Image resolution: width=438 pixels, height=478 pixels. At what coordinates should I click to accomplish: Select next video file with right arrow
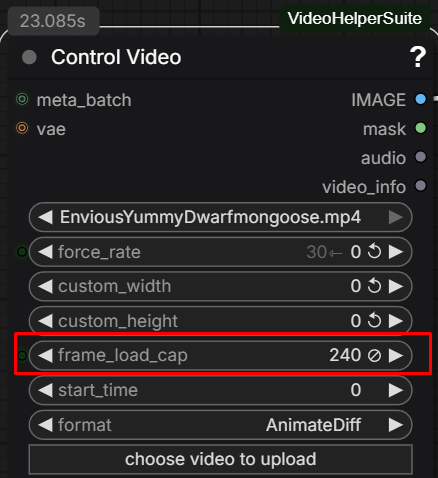(x=396, y=217)
